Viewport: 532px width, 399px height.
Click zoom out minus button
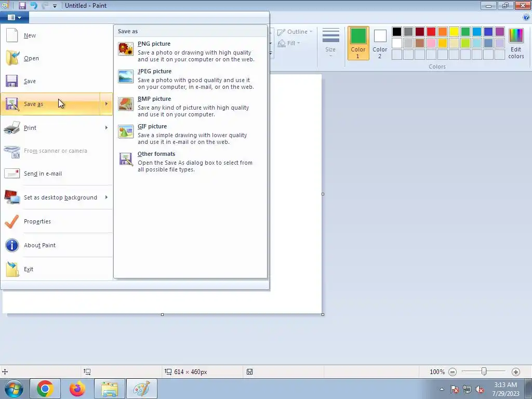453,372
